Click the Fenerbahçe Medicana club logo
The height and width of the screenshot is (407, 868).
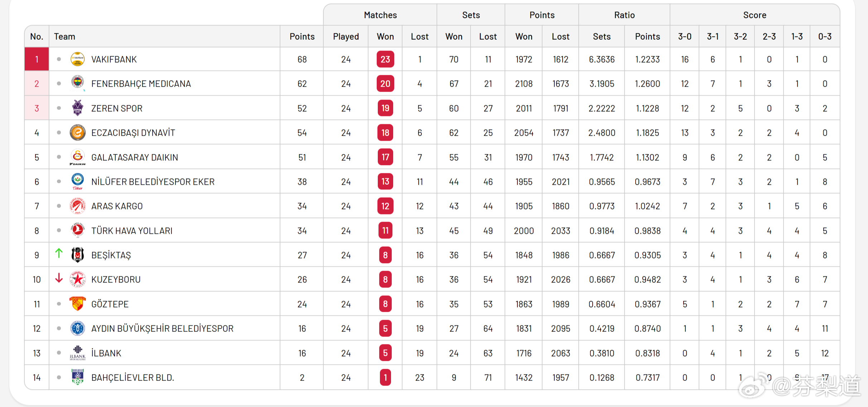click(x=77, y=83)
